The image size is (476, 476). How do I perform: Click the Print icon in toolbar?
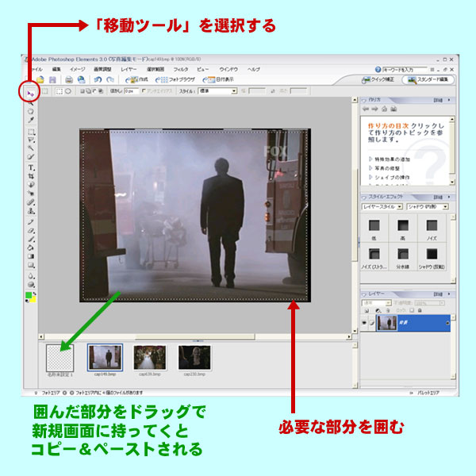click(x=69, y=79)
